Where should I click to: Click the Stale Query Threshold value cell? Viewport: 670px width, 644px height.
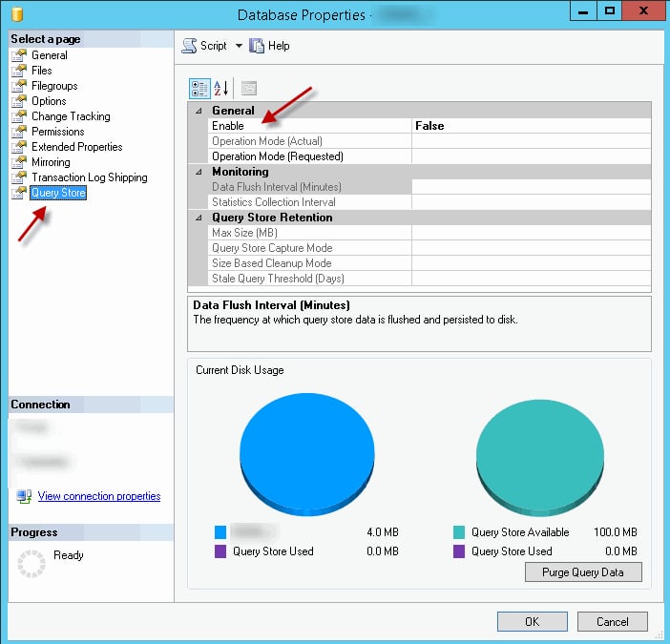point(531,279)
